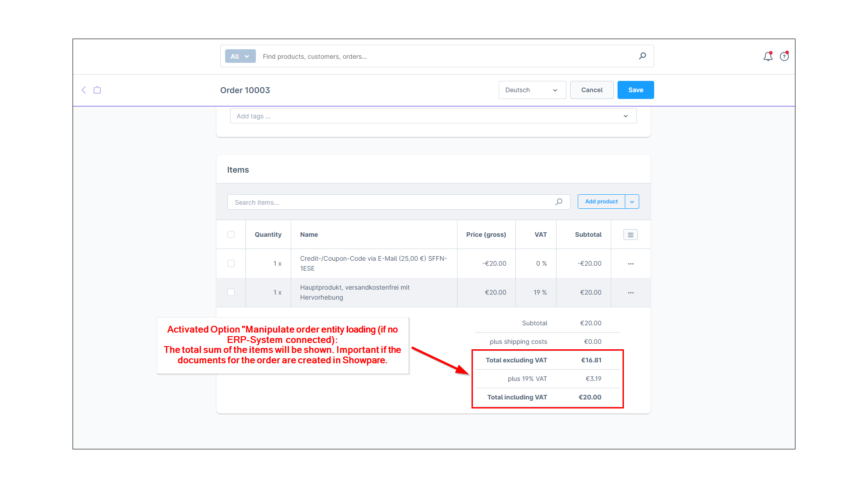
Task: Open actions menu for Credit-/Coupon-Code row
Action: tap(631, 263)
